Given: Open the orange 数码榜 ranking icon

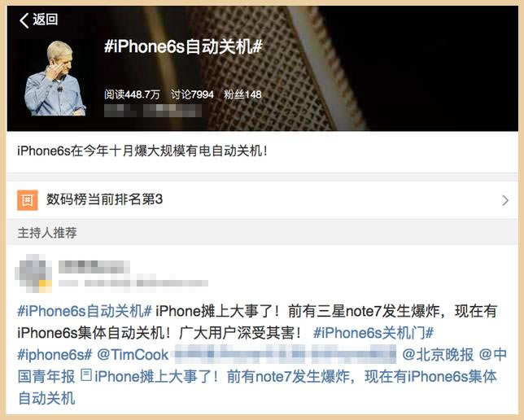Looking at the screenshot, I should point(28,200).
